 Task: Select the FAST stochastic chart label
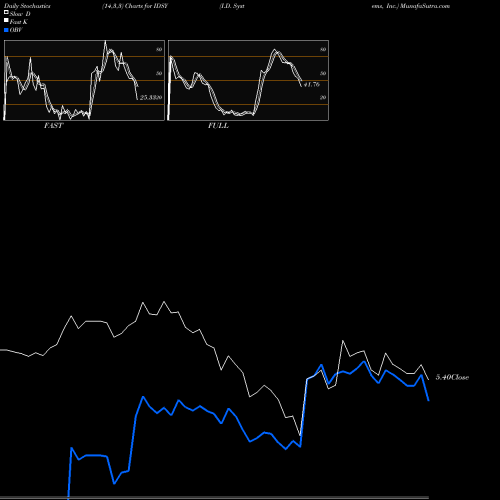[x=53, y=126]
